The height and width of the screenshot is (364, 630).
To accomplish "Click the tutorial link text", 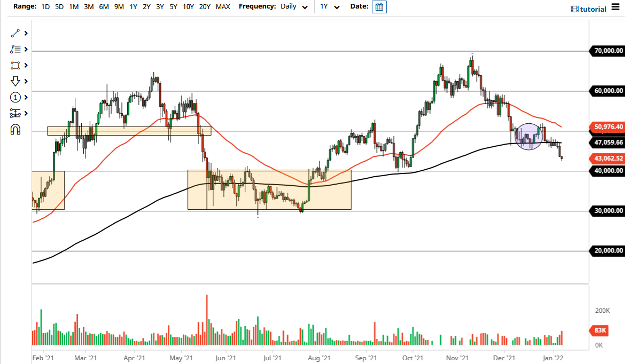I will point(594,9).
